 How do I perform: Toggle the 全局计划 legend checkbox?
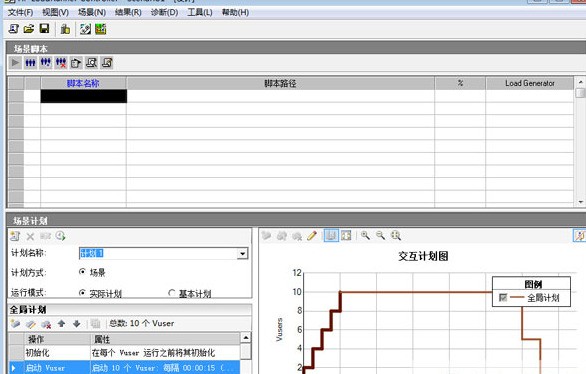click(503, 297)
